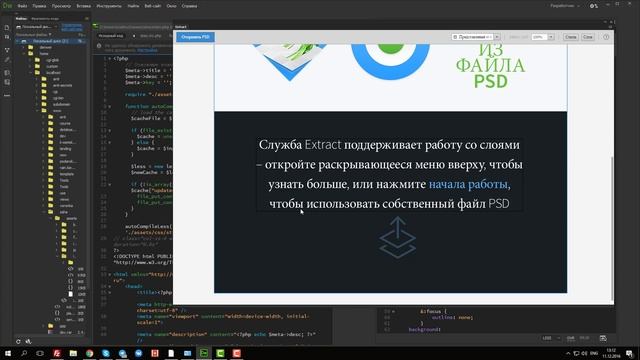The height and width of the screenshot is (360, 640).
Task: Click the Отправить PSD upload button
Action: [x=196, y=37]
